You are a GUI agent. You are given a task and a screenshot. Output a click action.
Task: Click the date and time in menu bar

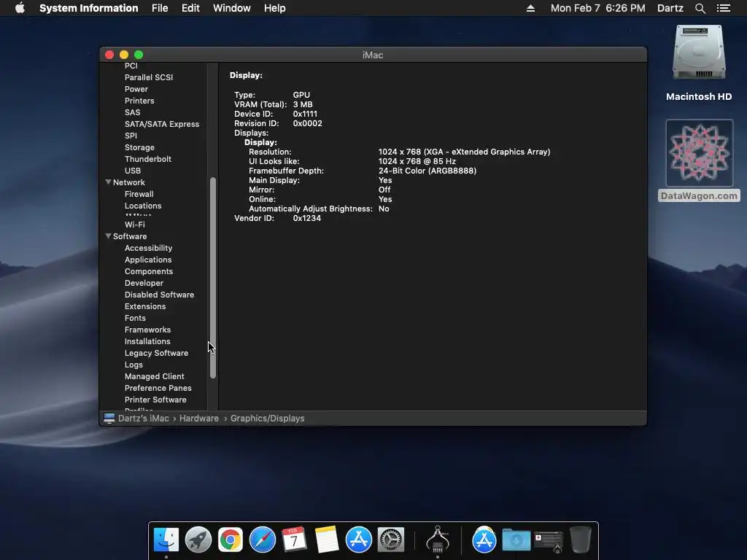[598, 8]
